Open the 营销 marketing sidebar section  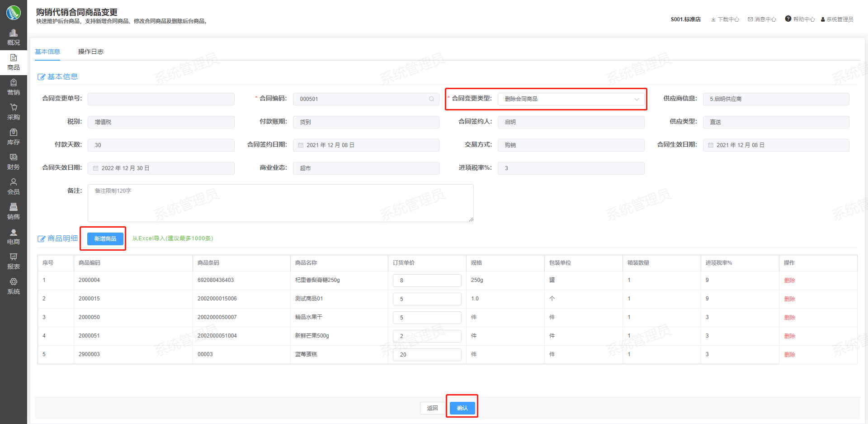pos(14,87)
